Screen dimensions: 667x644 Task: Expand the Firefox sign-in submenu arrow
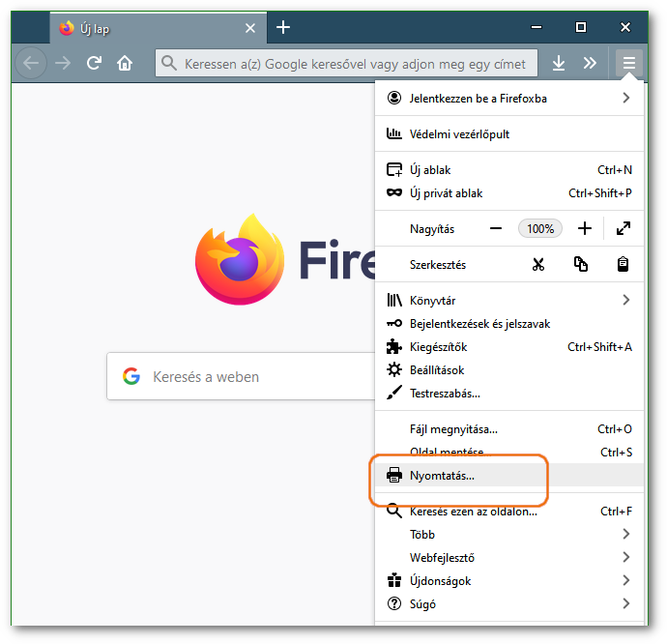[625, 99]
